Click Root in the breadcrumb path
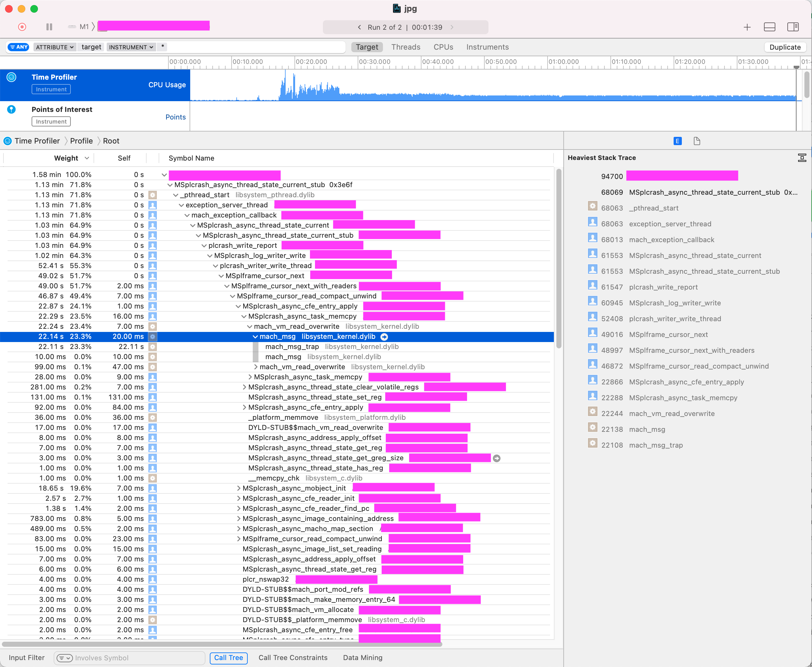Viewport: 812px width, 667px height. tap(111, 141)
